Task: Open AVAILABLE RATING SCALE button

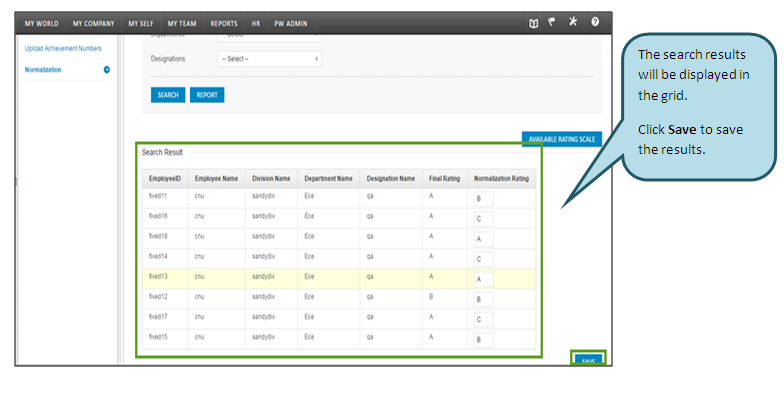Action: point(562,140)
